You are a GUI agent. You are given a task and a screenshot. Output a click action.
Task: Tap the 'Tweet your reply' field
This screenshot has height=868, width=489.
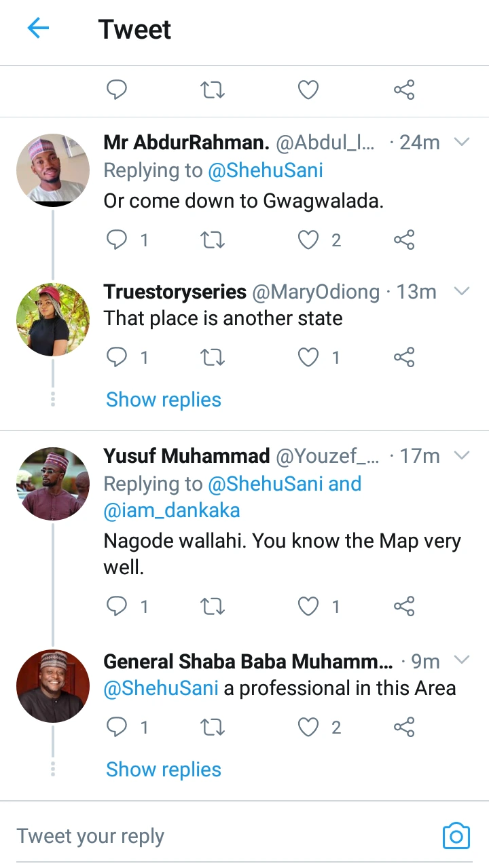click(204, 836)
